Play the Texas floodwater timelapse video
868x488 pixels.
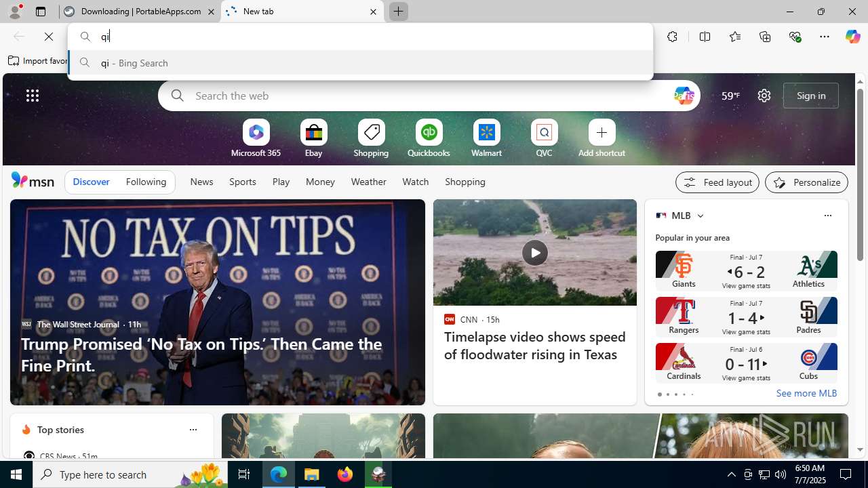pyautogui.click(x=534, y=253)
